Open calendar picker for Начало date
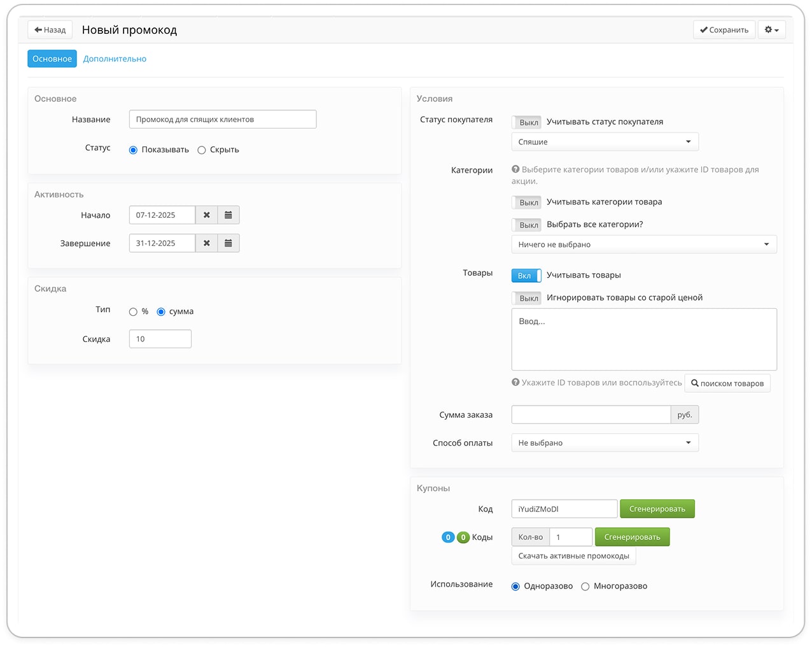812x647 pixels. (228, 215)
